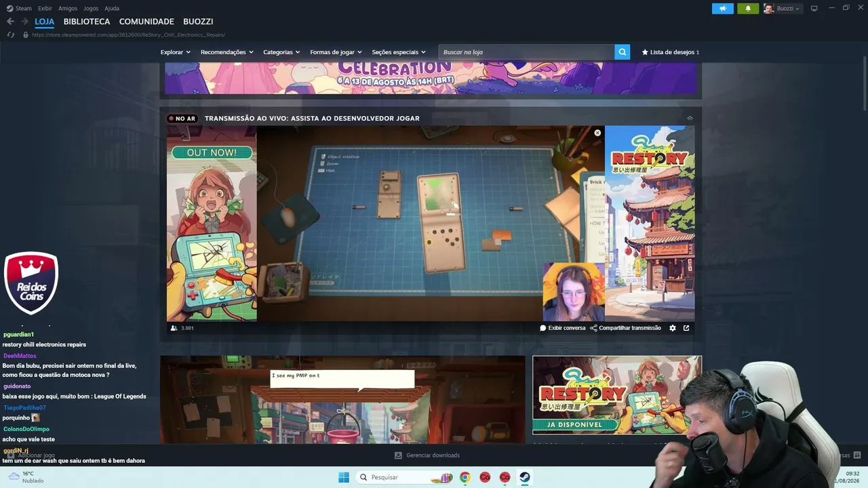
Task: Click the Pesquisar box on the taskbar
Action: 405,477
